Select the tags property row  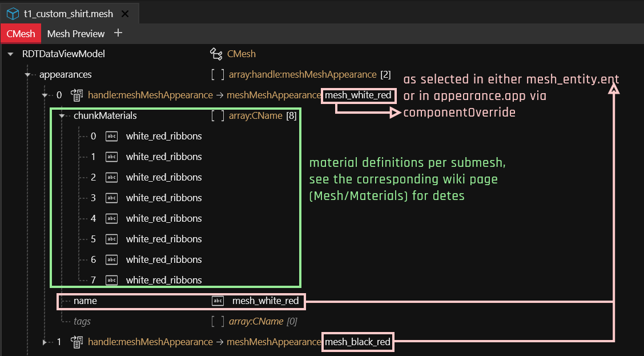(82, 322)
